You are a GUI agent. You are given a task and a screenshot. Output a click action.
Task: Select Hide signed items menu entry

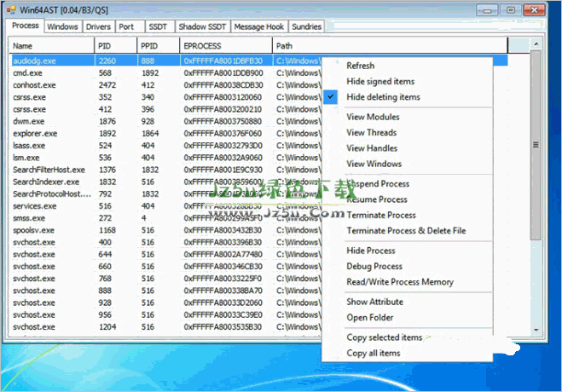(x=407, y=82)
